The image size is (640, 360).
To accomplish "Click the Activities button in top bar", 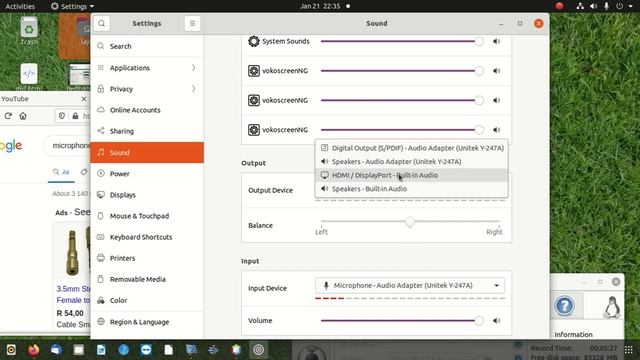I will pos(20,6).
